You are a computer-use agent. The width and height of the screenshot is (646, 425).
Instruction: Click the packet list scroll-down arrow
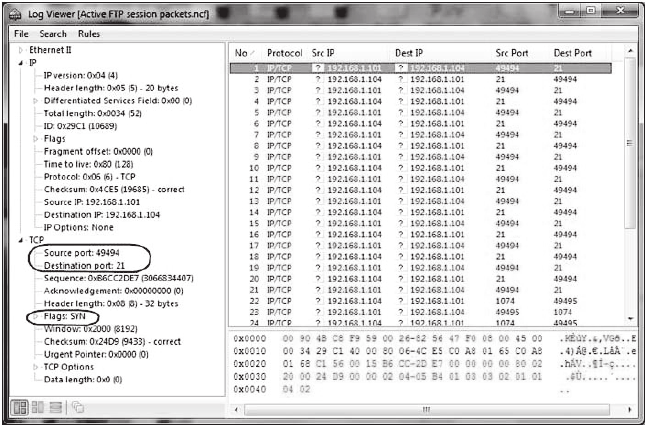pyautogui.click(x=630, y=318)
